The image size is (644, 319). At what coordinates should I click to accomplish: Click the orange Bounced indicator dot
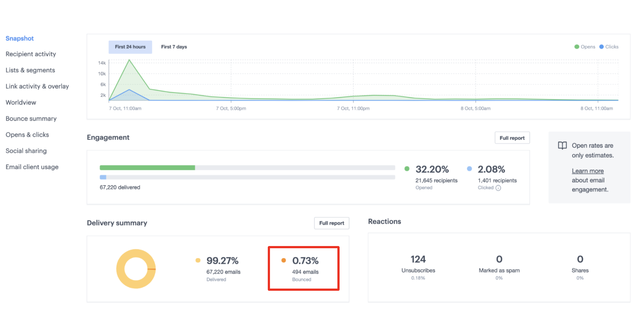(284, 261)
